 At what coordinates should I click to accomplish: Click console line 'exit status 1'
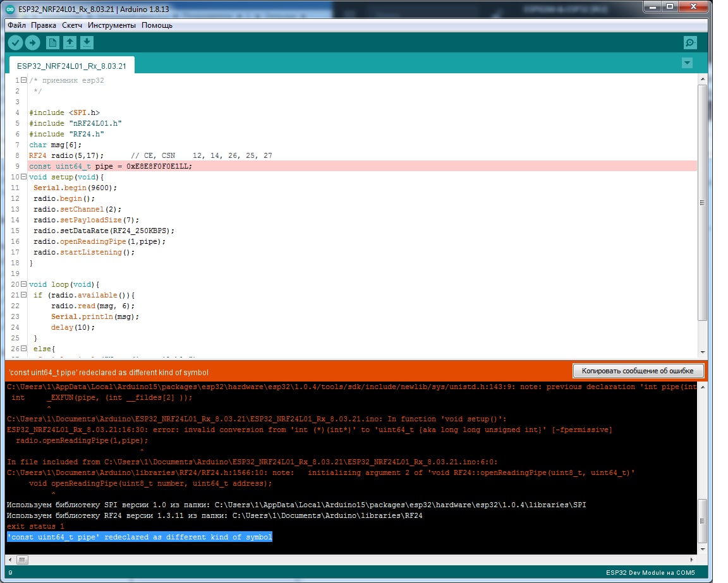pos(35,526)
